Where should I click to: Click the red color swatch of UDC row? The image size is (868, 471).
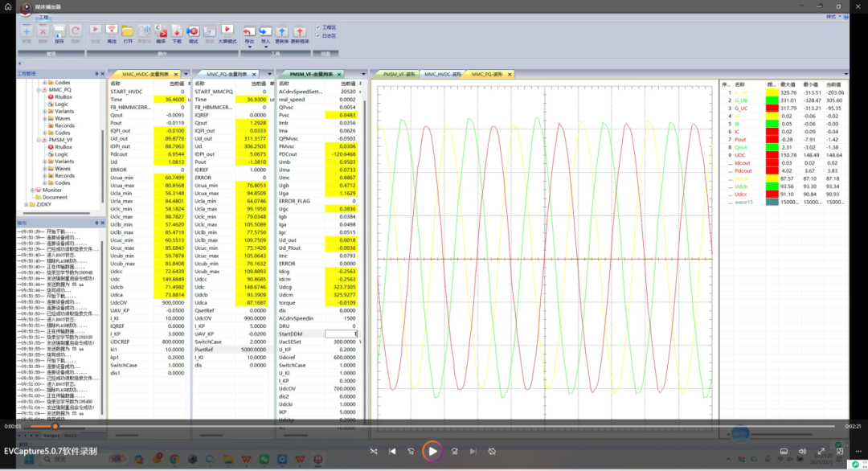773,154
